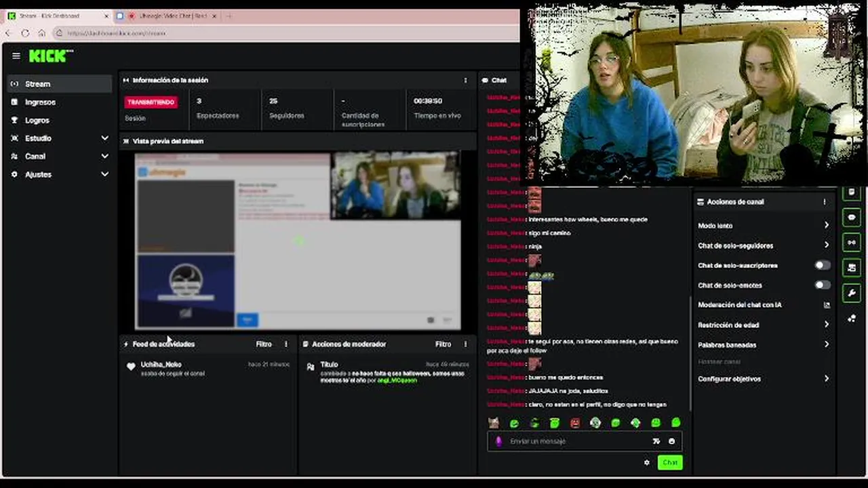This screenshot has height=488, width=868.
Task: Click the translate icon in message box
Action: tap(656, 441)
